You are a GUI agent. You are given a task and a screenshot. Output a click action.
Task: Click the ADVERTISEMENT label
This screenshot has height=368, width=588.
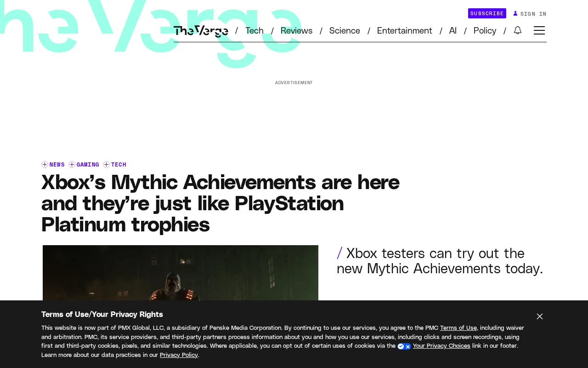[294, 83]
